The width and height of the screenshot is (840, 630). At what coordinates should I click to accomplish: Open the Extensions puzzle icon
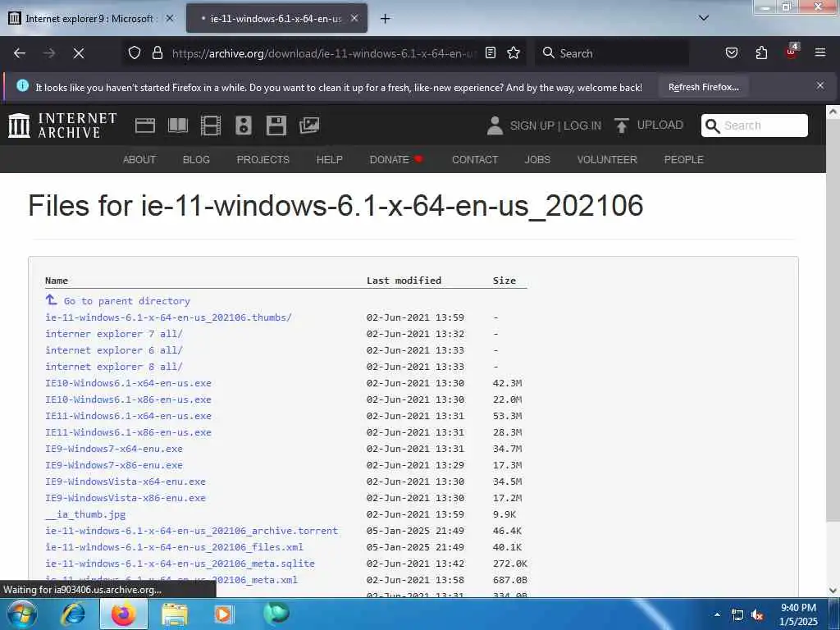click(x=761, y=52)
